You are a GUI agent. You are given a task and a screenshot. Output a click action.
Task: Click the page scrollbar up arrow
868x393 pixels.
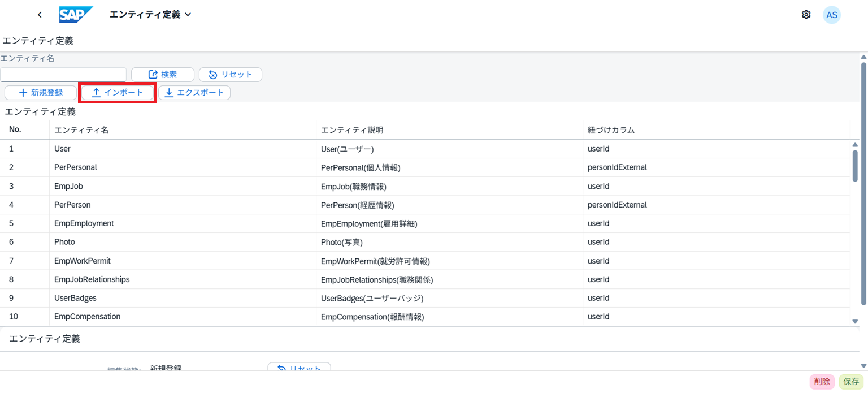pos(863,57)
